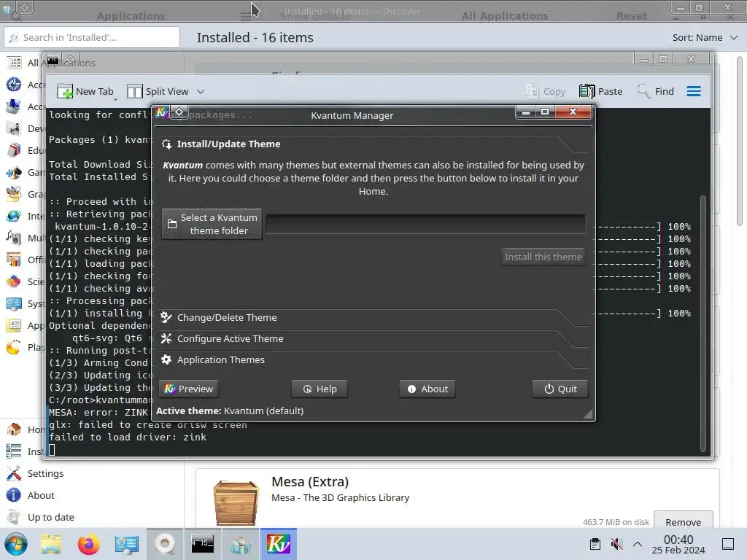Open the System Settings taskbar icon
Image resolution: width=747 pixels, height=560 pixels.
coord(127,544)
